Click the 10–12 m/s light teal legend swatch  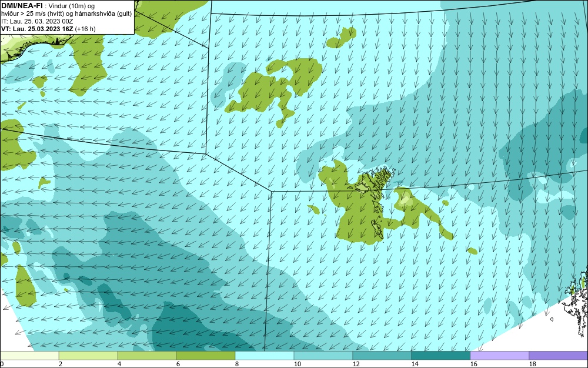[x=323, y=355]
